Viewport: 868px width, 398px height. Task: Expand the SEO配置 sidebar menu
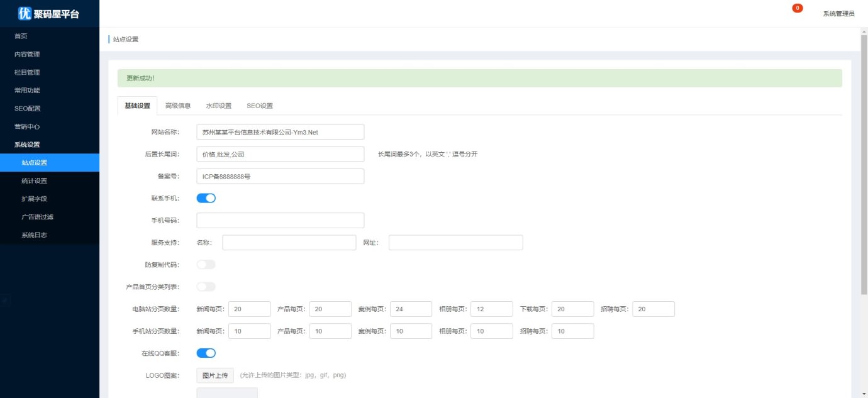tap(27, 108)
